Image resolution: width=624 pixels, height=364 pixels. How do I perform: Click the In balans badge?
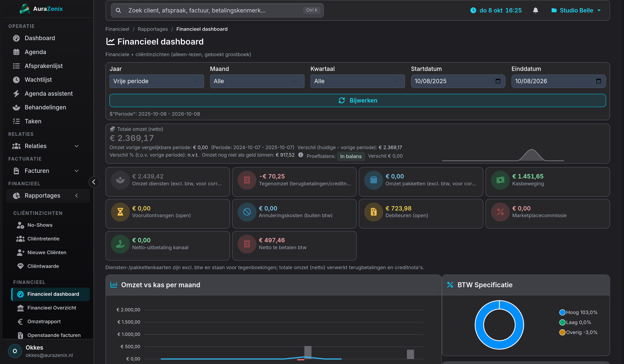click(351, 156)
